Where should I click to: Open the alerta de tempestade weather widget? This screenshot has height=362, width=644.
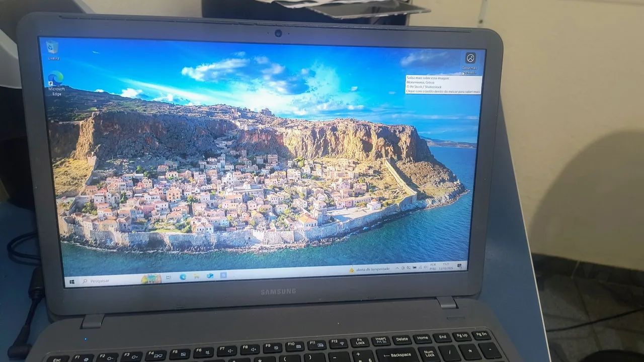(x=369, y=269)
